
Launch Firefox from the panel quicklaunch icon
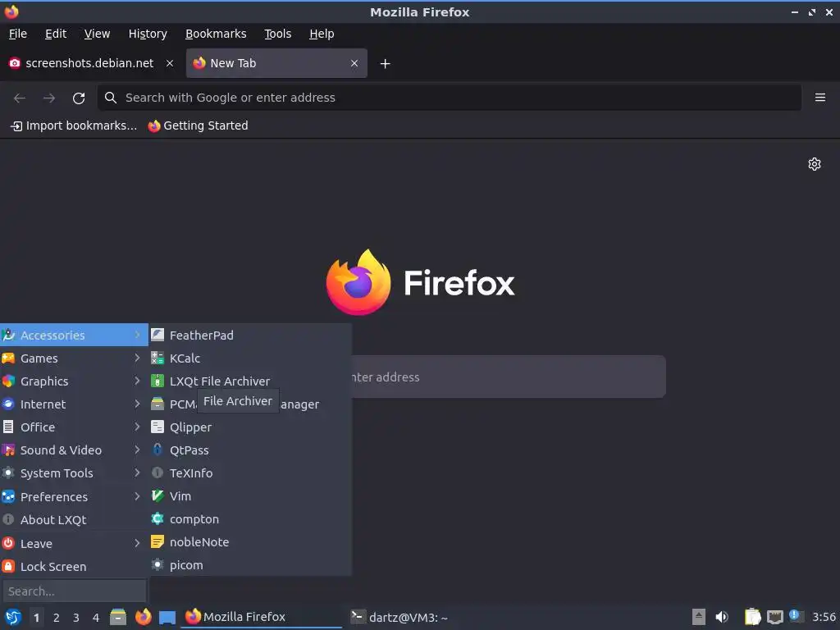pyautogui.click(x=143, y=617)
